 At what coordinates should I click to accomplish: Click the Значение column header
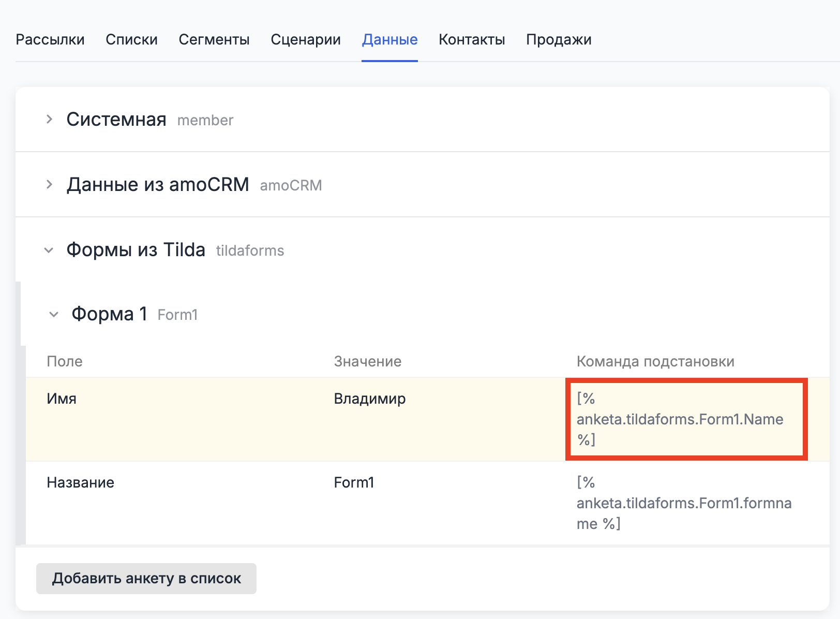(x=367, y=361)
